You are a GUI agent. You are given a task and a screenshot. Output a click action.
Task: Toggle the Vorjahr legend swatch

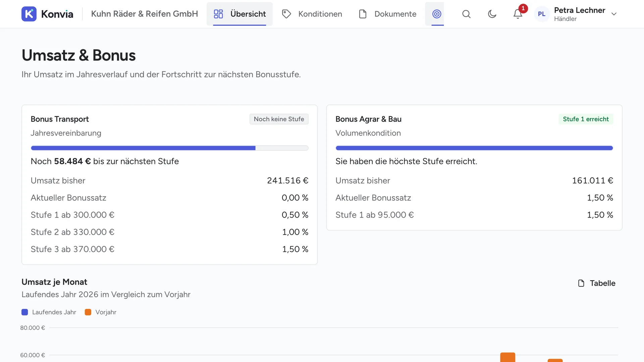point(88,312)
